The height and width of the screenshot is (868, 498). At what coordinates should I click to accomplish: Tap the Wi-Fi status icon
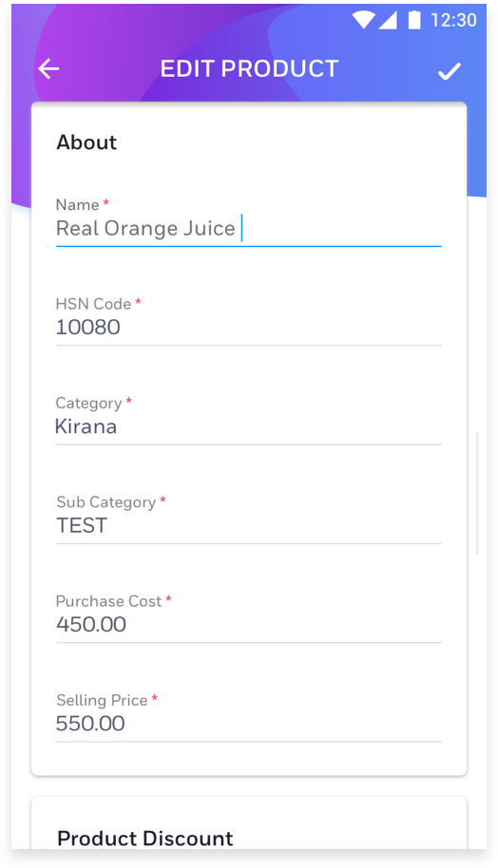click(363, 20)
